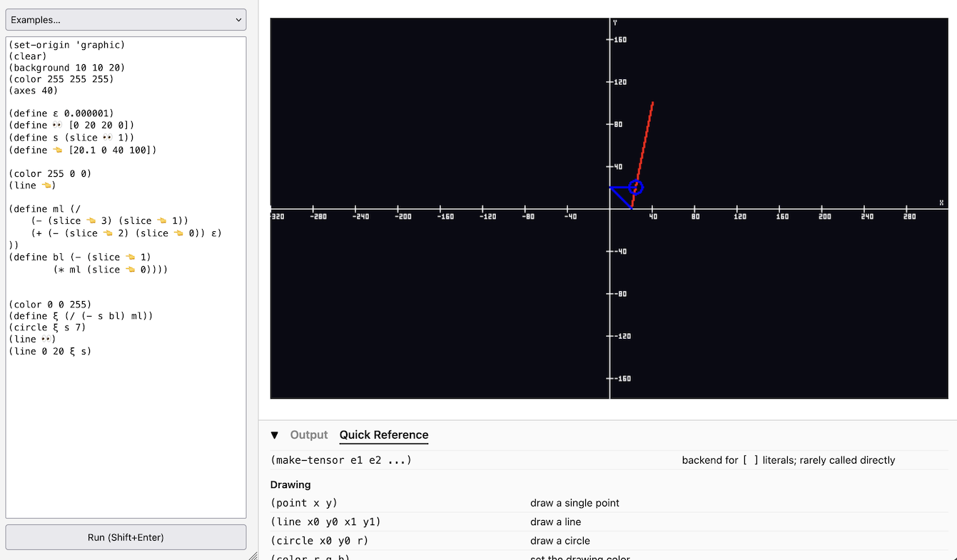Switch to the Output tab

(309, 435)
